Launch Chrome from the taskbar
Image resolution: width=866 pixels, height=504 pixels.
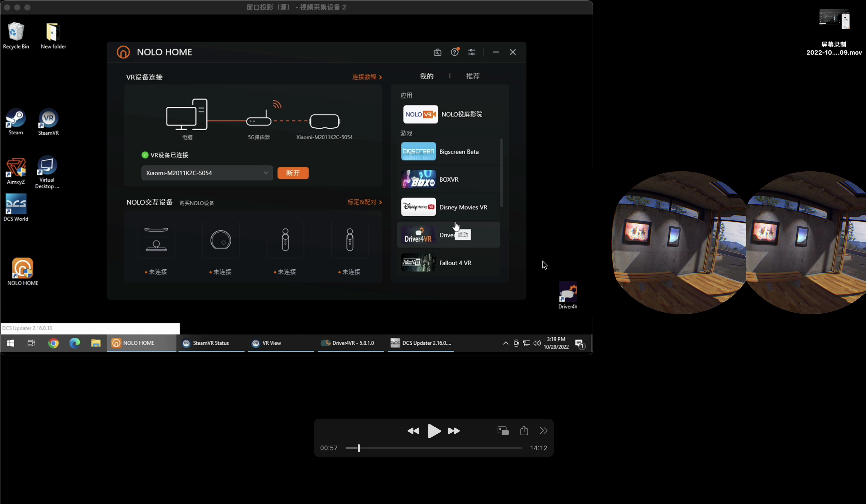pos(53,343)
